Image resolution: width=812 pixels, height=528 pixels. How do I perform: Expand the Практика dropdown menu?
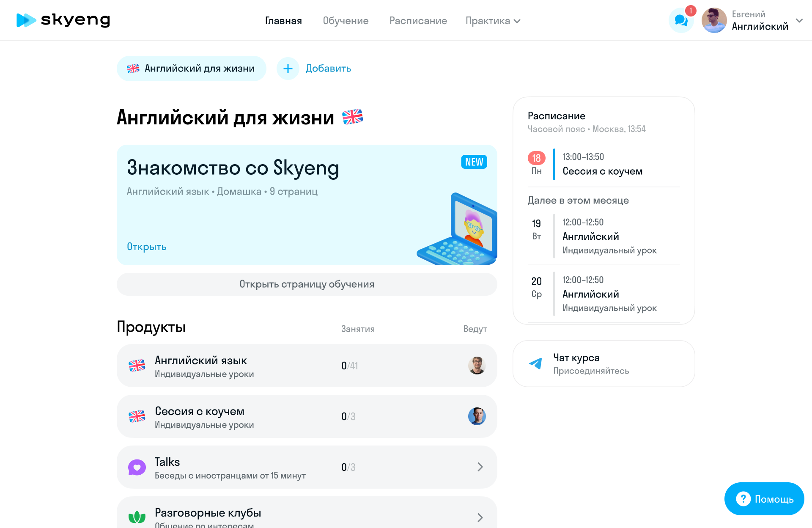[493, 21]
